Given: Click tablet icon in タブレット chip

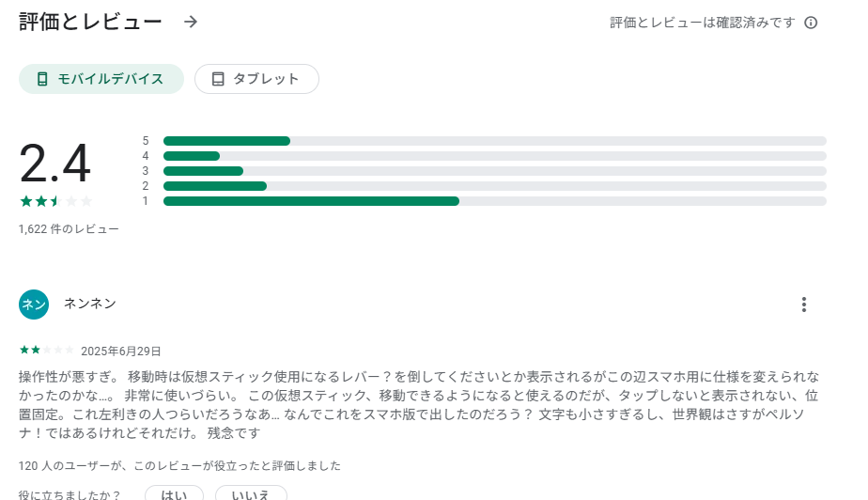Looking at the screenshot, I should coord(218,79).
